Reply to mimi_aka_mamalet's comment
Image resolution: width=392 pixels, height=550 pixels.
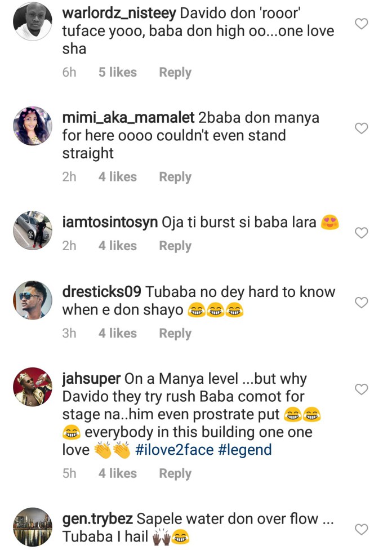(175, 177)
